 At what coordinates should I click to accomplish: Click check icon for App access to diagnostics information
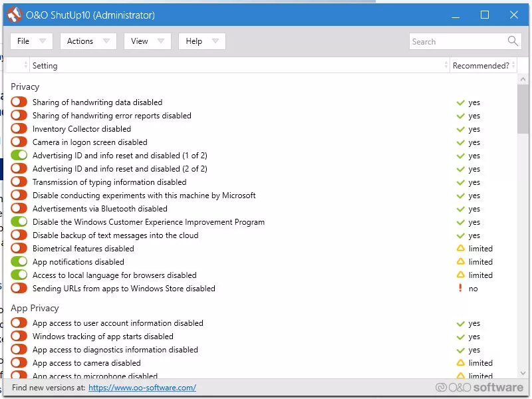pos(460,350)
